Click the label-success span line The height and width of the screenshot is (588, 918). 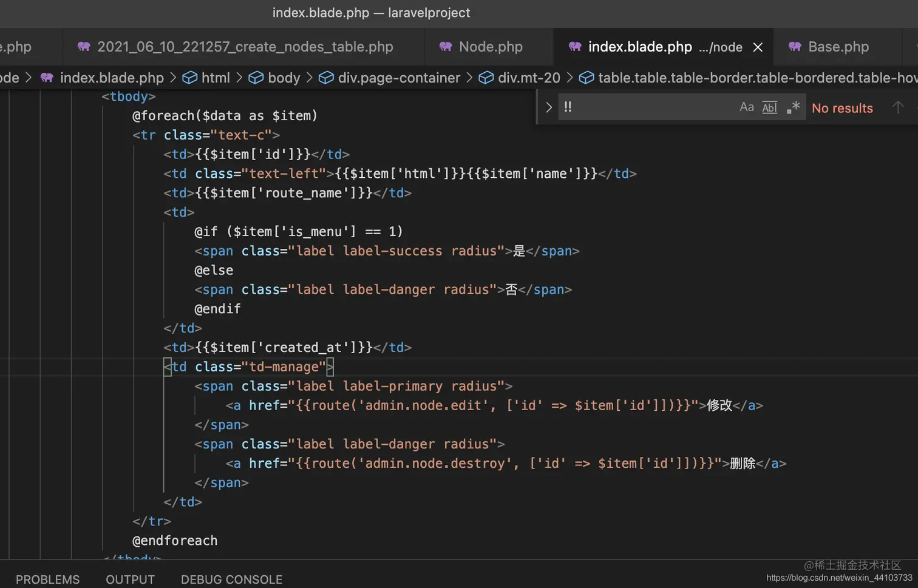click(x=387, y=251)
